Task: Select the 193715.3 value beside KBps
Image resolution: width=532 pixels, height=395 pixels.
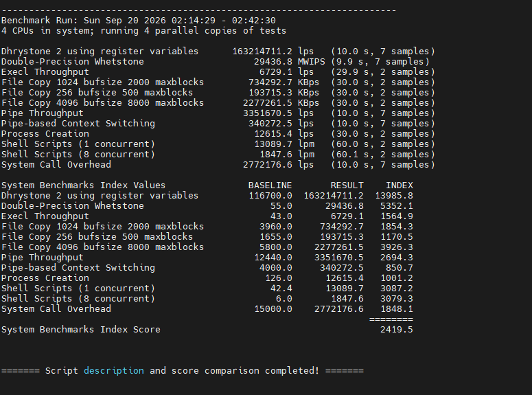Action: coord(270,92)
